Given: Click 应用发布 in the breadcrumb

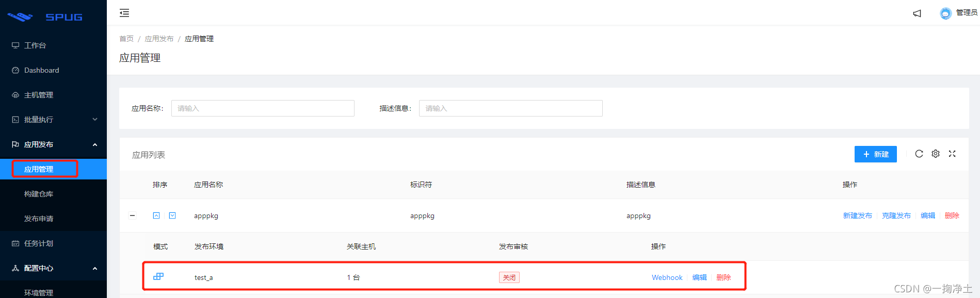Looking at the screenshot, I should coord(159,39).
